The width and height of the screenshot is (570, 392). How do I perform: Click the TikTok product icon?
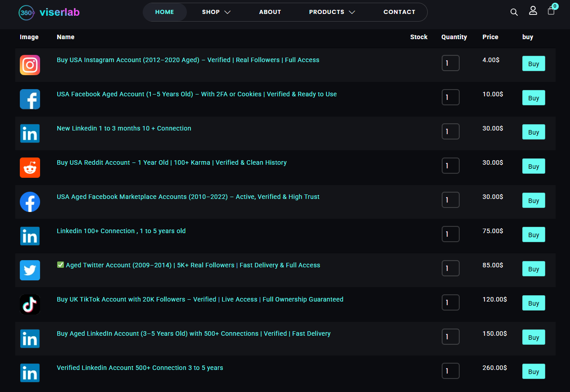point(30,305)
